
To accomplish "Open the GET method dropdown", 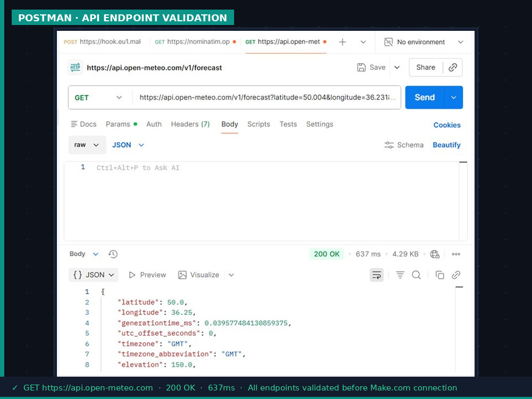I will pyautogui.click(x=98, y=97).
